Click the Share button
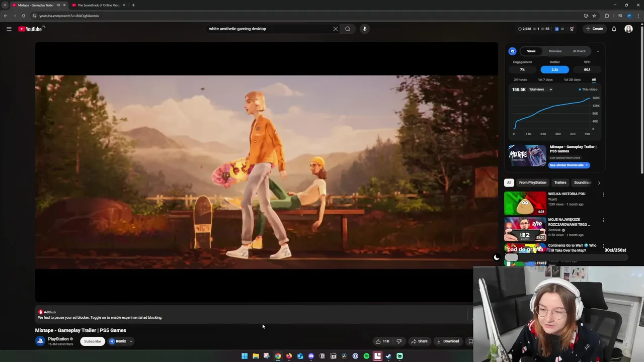The image size is (644, 362). pos(419,341)
